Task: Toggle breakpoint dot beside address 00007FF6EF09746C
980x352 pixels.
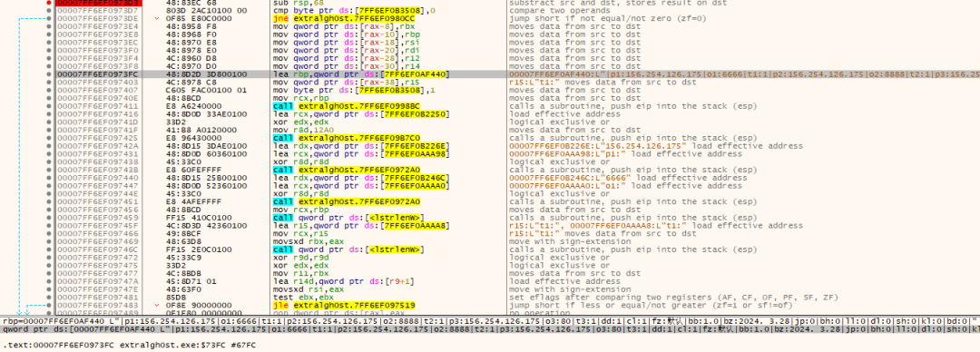Action: tap(49, 249)
